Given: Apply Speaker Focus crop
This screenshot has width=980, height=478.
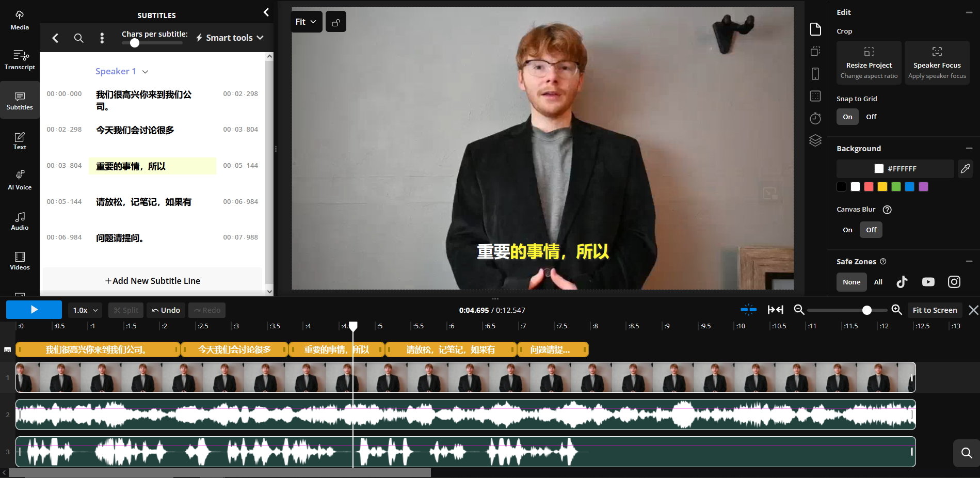Looking at the screenshot, I should pos(937,62).
